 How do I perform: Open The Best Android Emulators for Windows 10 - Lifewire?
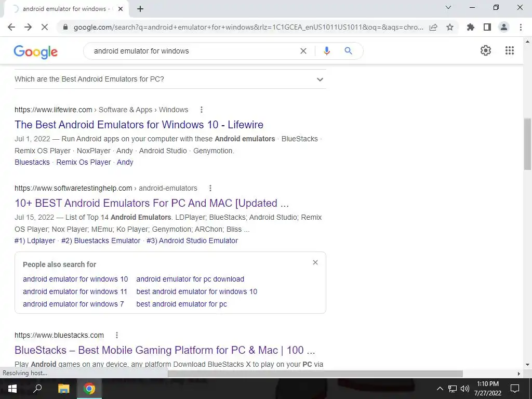(139, 125)
